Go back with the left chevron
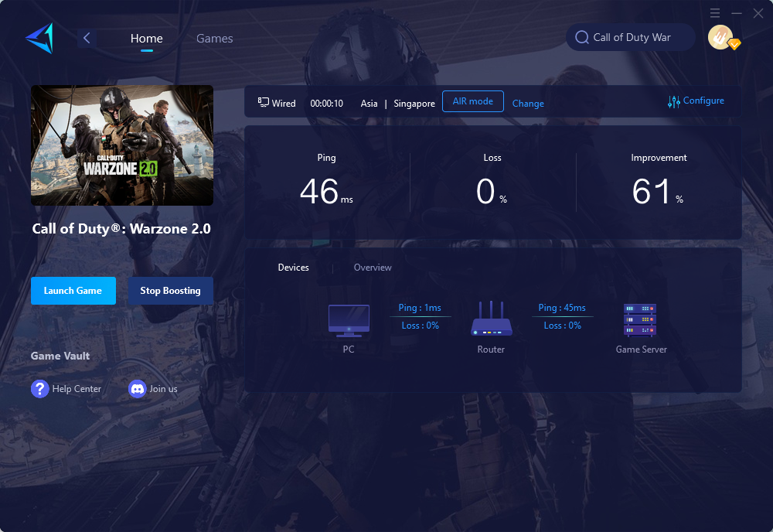Viewport: 773px width, 532px height. click(x=87, y=38)
